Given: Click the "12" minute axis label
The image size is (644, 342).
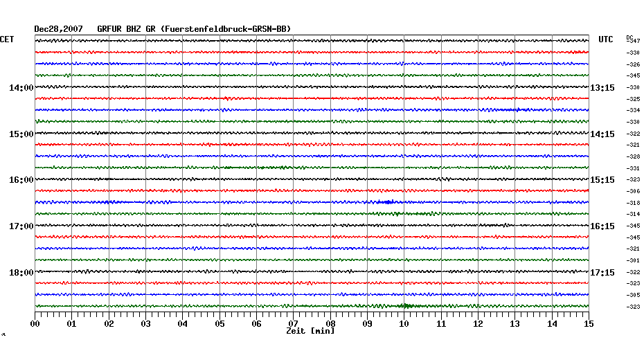Looking at the screenshot, I should tap(478, 324).
